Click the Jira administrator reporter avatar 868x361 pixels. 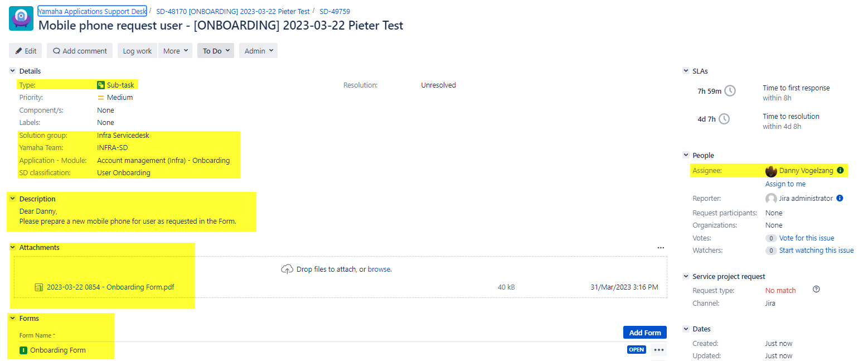[x=771, y=199]
